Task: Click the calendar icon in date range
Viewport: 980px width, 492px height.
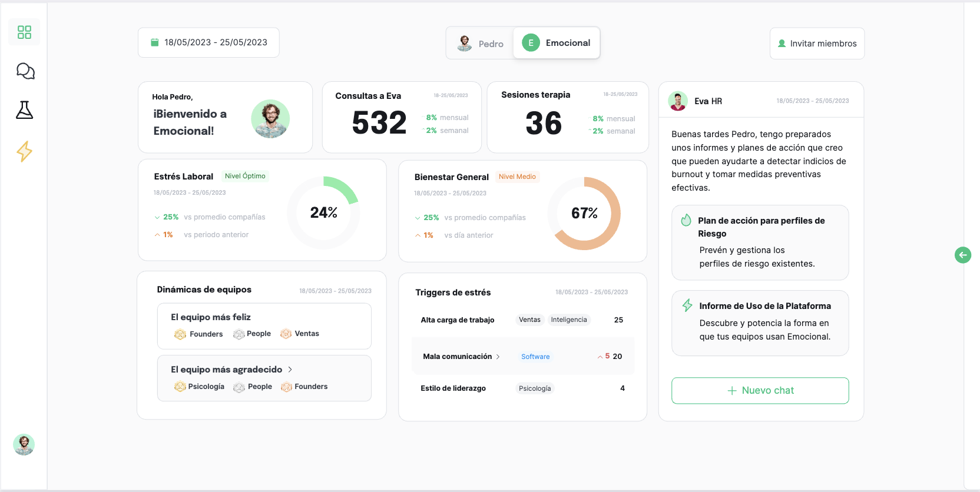Action: pos(155,42)
